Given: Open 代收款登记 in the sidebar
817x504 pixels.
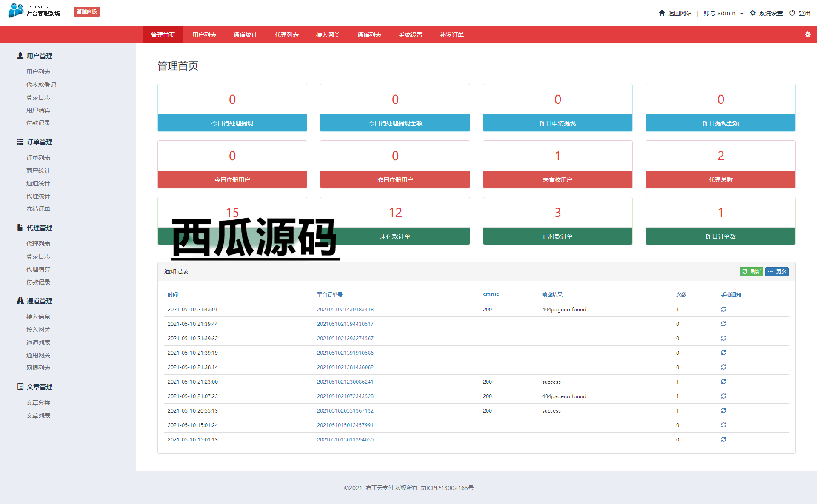Looking at the screenshot, I should (41, 85).
